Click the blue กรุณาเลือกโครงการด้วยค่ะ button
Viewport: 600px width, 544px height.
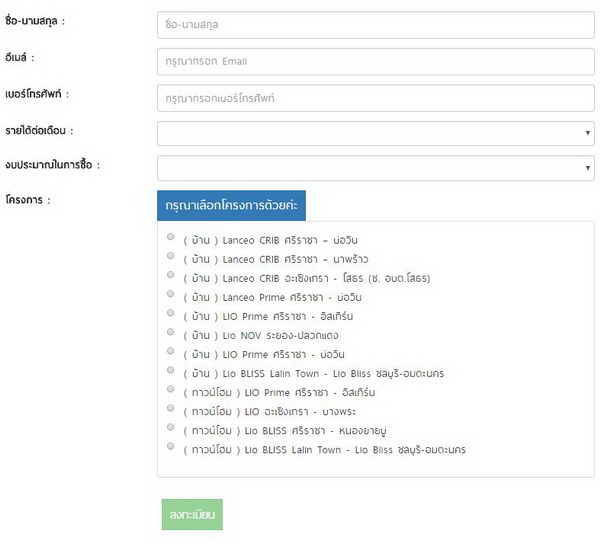tap(231, 204)
